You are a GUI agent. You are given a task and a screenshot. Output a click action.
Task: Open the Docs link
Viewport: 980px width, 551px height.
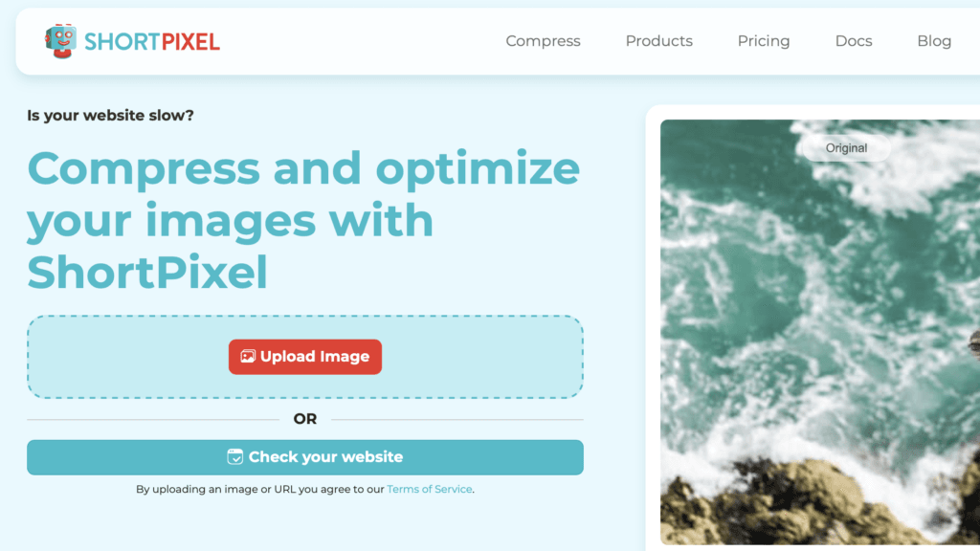coord(853,41)
